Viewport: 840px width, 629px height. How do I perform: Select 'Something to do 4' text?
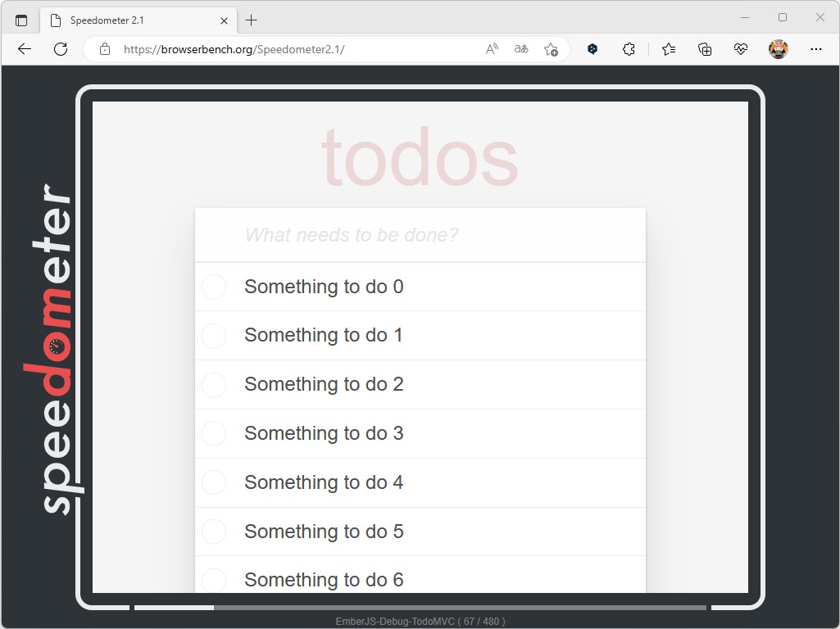point(324,482)
